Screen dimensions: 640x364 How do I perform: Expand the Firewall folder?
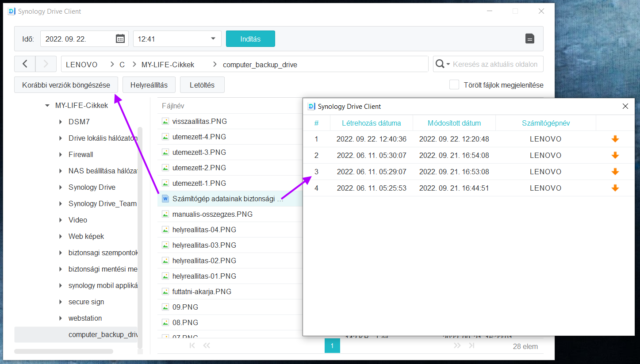tap(61, 155)
